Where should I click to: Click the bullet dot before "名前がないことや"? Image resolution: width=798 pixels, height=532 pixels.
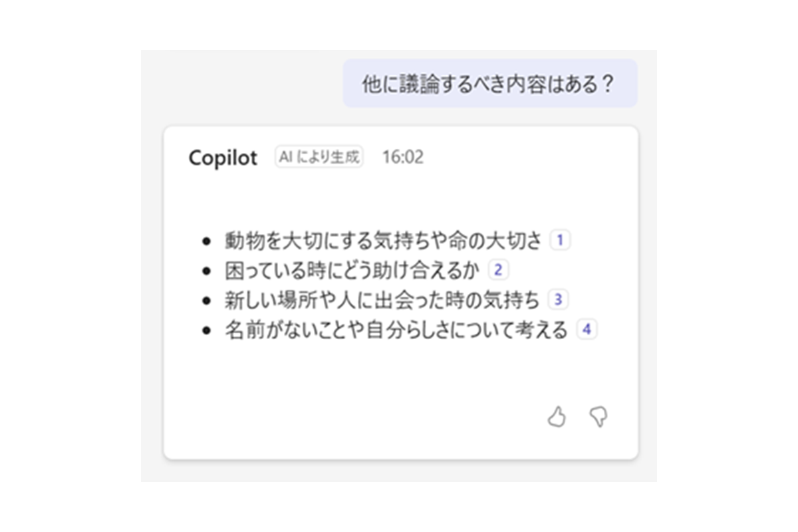point(207,331)
